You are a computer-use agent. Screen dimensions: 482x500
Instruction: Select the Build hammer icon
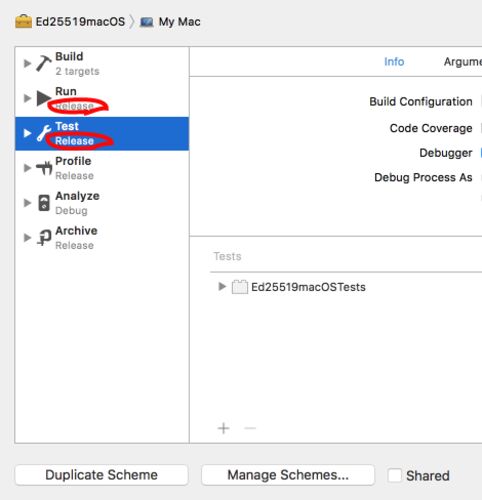tap(44, 63)
